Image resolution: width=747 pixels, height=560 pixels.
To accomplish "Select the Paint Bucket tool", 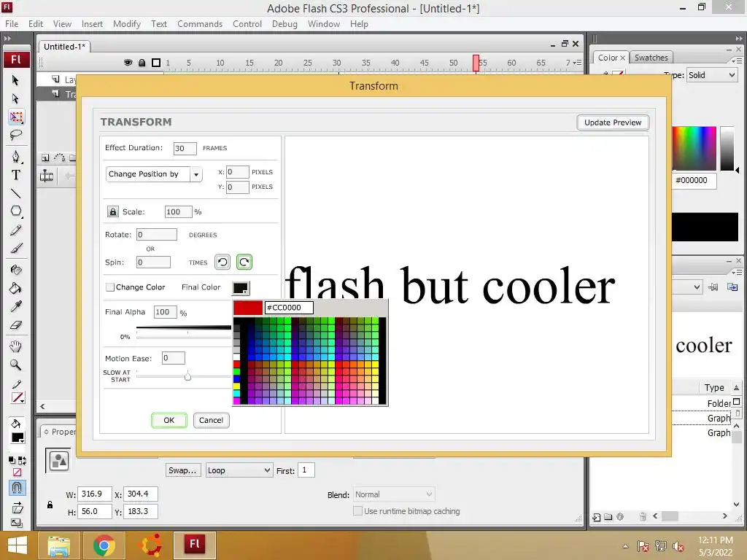I will pos(16,288).
